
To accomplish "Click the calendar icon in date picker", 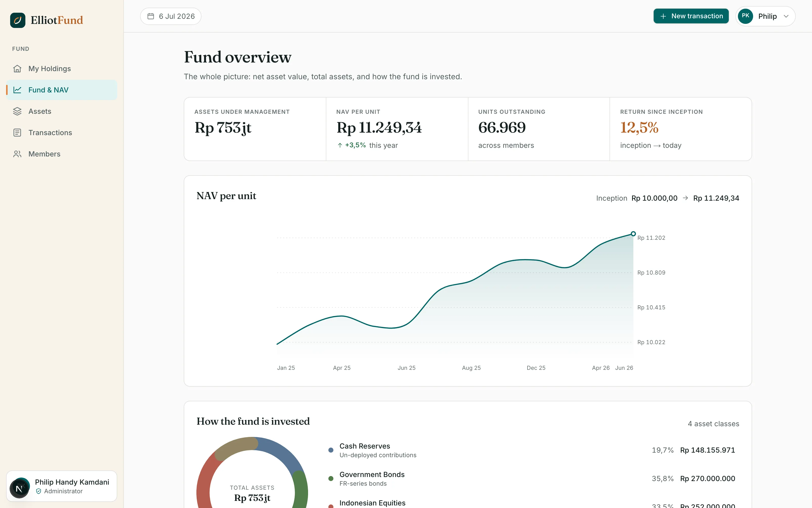I will (151, 16).
